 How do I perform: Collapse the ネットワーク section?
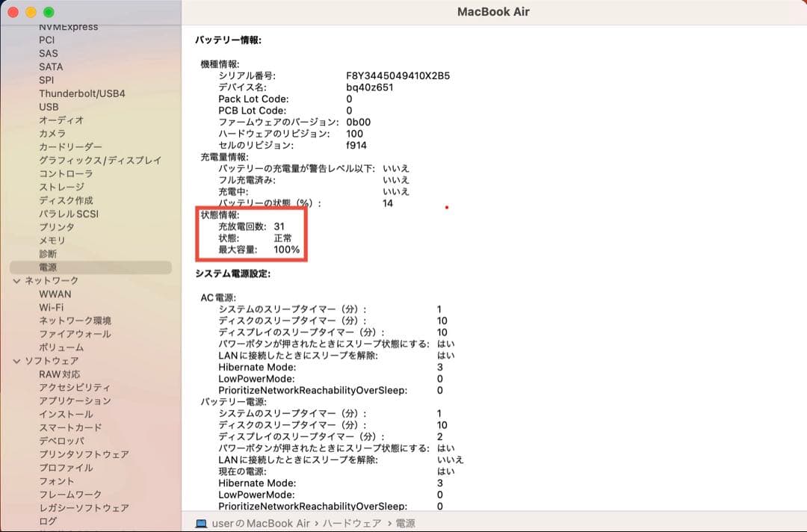tap(16, 280)
